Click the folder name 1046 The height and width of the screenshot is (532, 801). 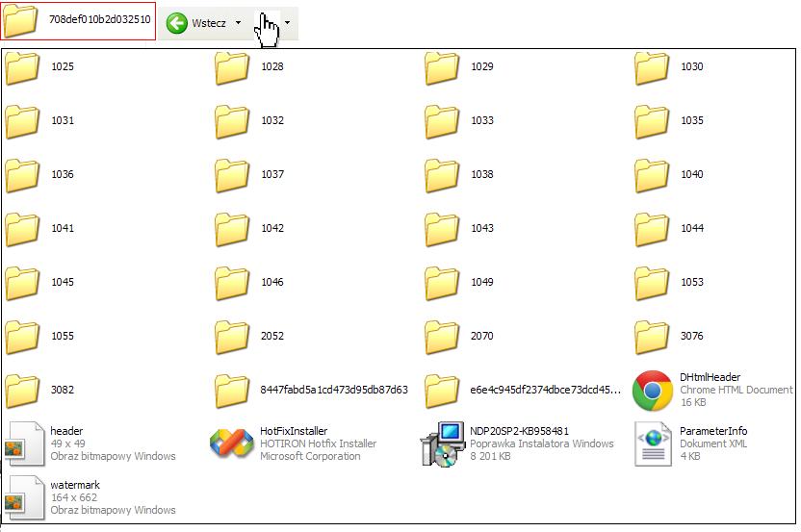tap(272, 282)
